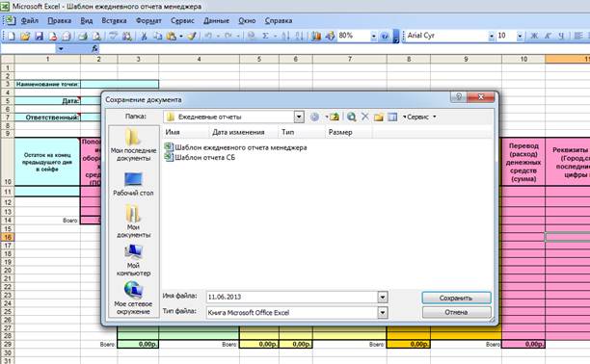Click the Up One Level folder icon
This screenshot has width=590, height=364.
(335, 117)
